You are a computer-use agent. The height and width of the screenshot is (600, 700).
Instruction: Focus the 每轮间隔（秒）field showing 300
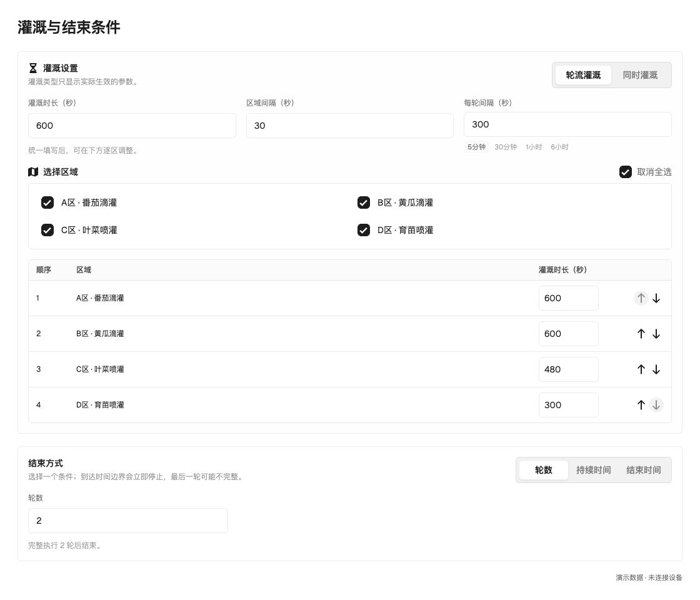(568, 124)
